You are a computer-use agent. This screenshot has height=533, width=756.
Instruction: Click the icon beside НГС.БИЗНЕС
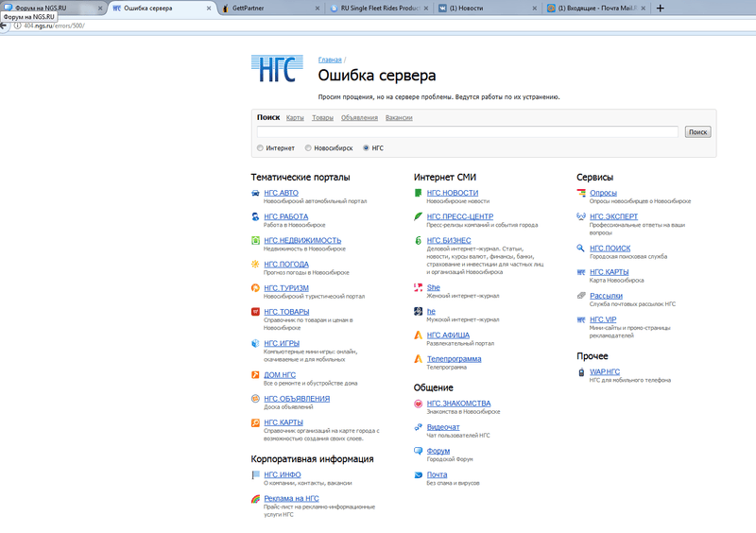[x=418, y=240]
